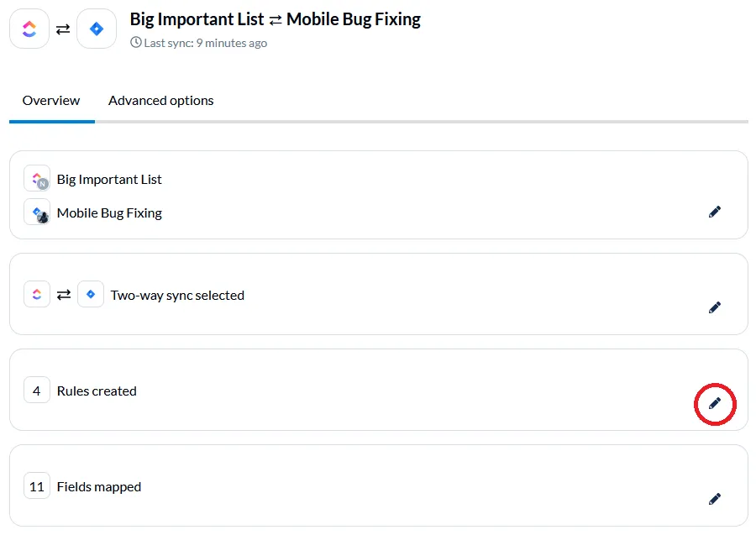This screenshot has height=535, width=756.
Task: Edit Fields mapped via pencil icon
Action: 715,500
